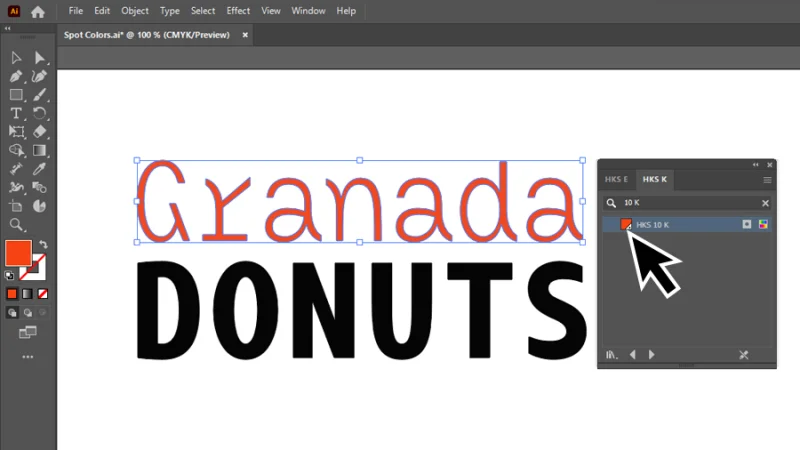Switch to the HKS E tab
Image resolution: width=800 pixels, height=450 pixels.
[616, 180]
